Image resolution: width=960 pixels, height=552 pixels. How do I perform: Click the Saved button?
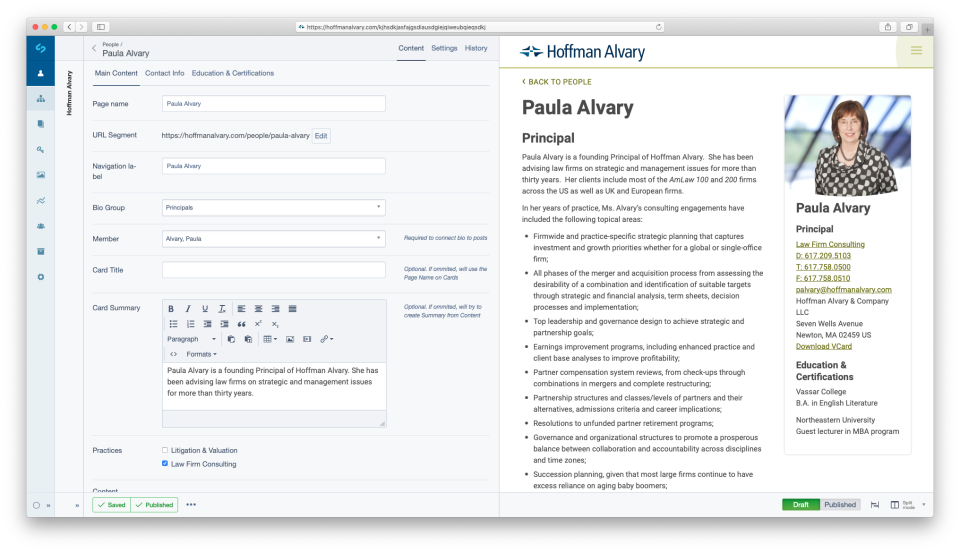(111, 505)
